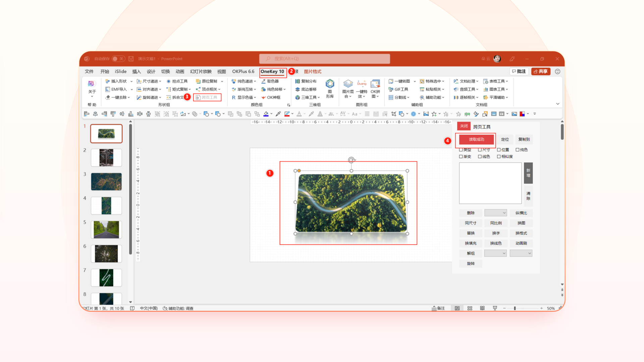Expand the 三维工具 dropdown
This screenshot has width=644, height=362.
click(x=319, y=98)
